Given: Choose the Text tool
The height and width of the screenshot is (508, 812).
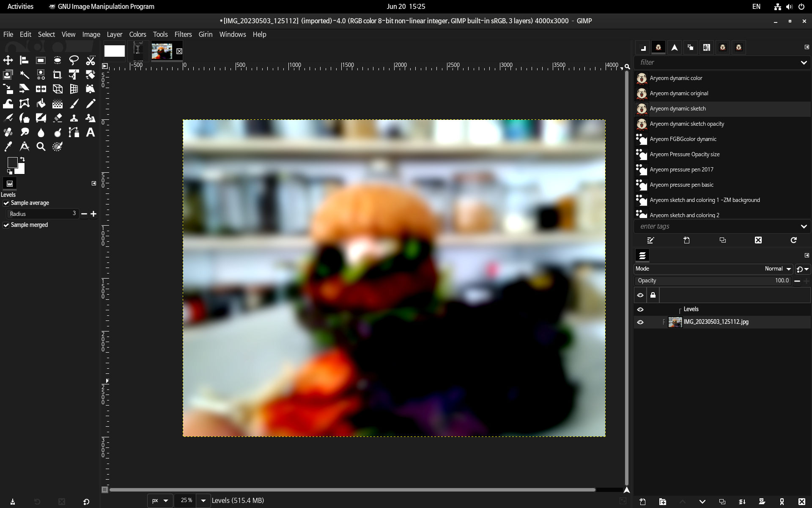Looking at the screenshot, I should [x=90, y=133].
